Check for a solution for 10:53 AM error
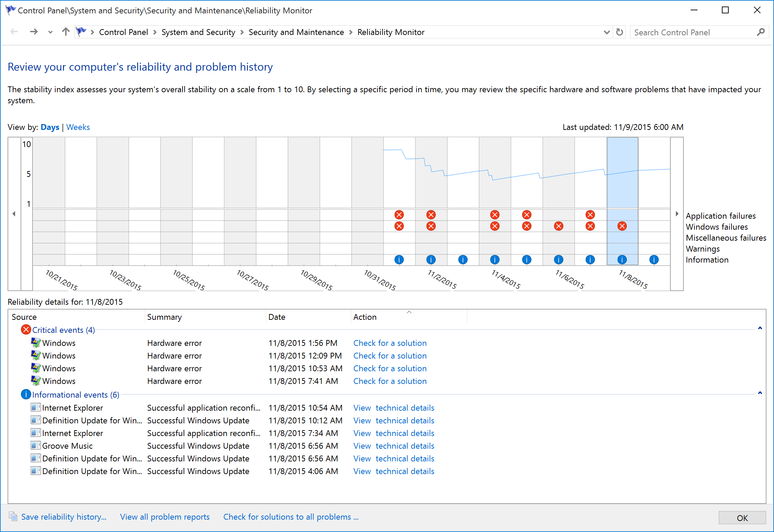 [x=390, y=368]
